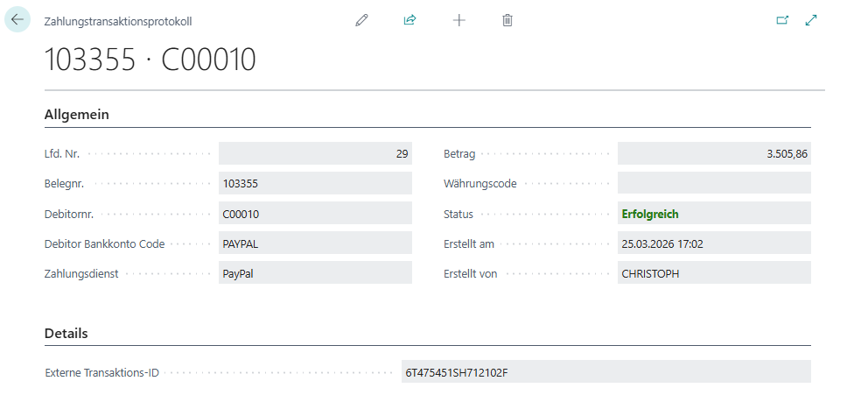Click the trash delete icon
Screen dimensions: 868x395
point(507,20)
